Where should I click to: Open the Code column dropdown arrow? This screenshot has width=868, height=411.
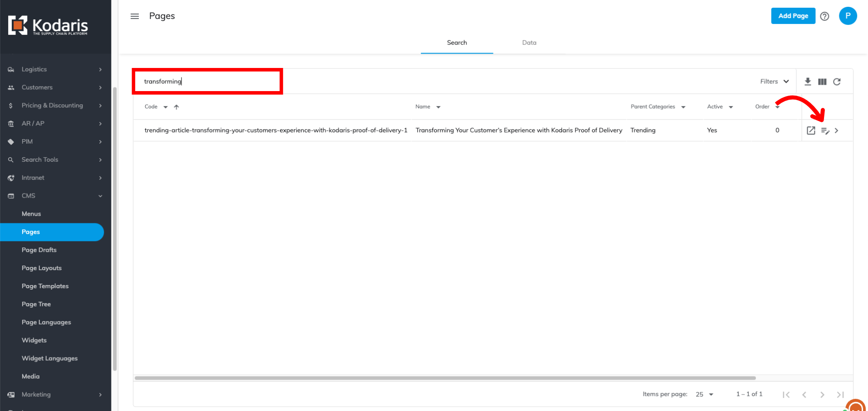tap(166, 107)
